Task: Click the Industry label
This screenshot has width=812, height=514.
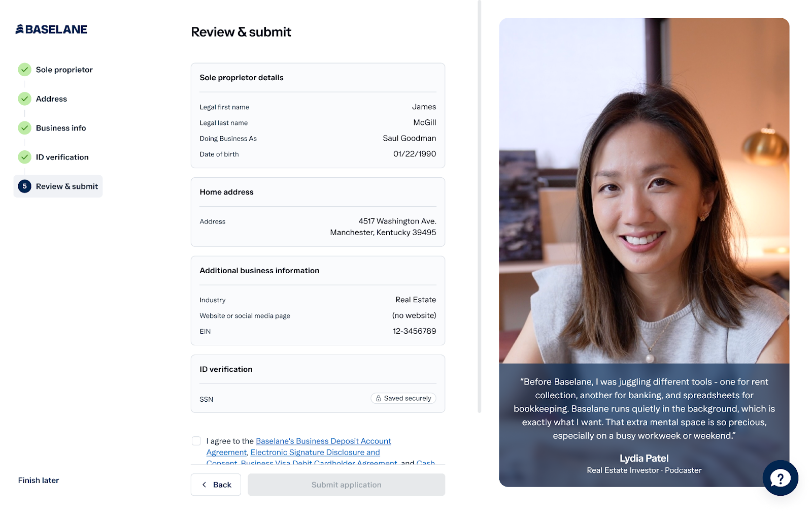Action: pyautogui.click(x=213, y=300)
